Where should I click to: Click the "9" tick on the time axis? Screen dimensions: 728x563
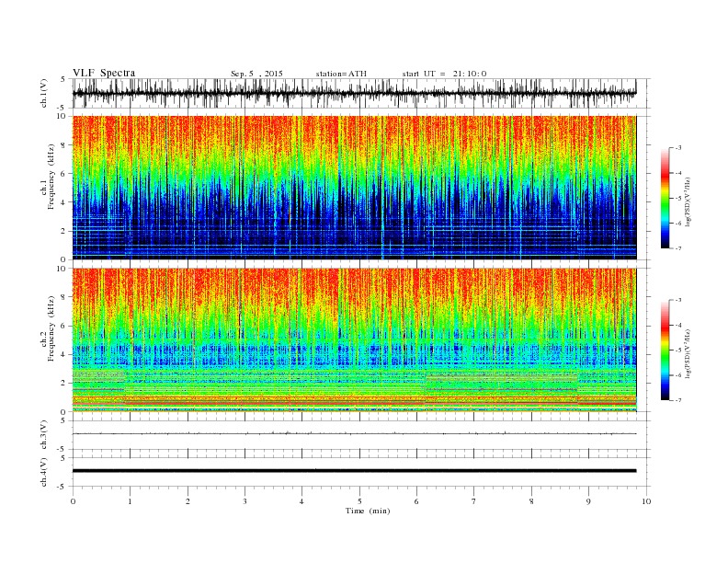pos(588,501)
